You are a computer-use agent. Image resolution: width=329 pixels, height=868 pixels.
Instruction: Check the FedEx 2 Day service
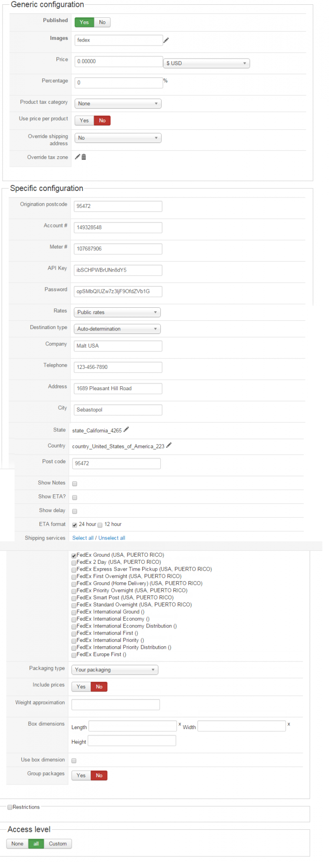(74, 562)
